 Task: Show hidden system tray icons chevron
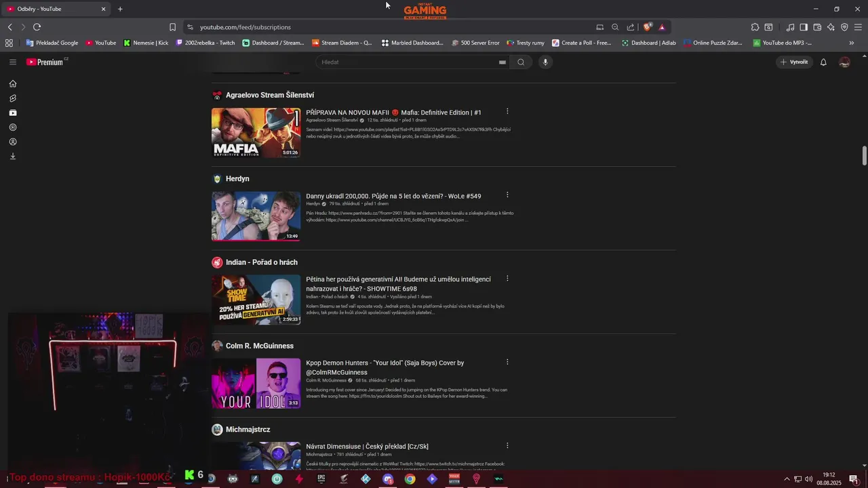[787, 479]
